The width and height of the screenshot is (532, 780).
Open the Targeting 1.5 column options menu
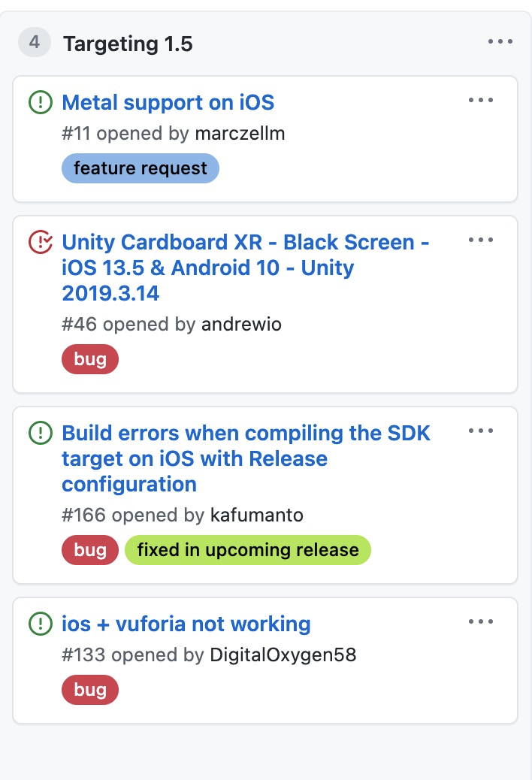click(500, 41)
